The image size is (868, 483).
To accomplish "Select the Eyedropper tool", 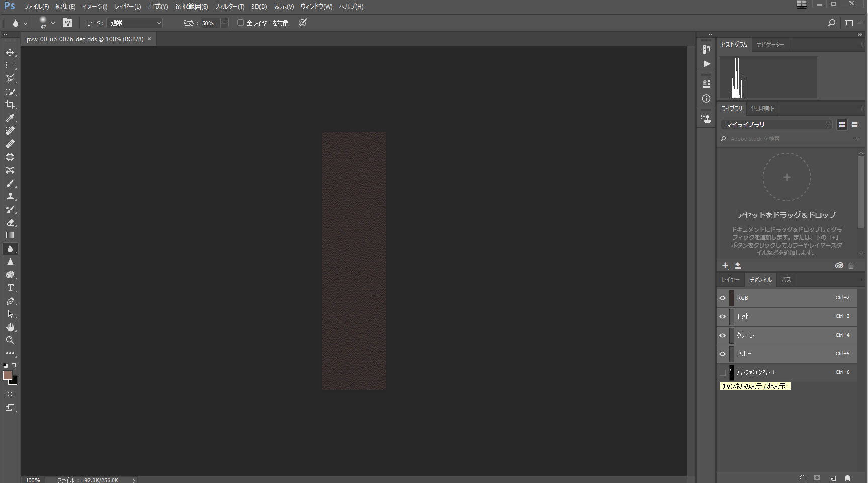I will click(10, 118).
